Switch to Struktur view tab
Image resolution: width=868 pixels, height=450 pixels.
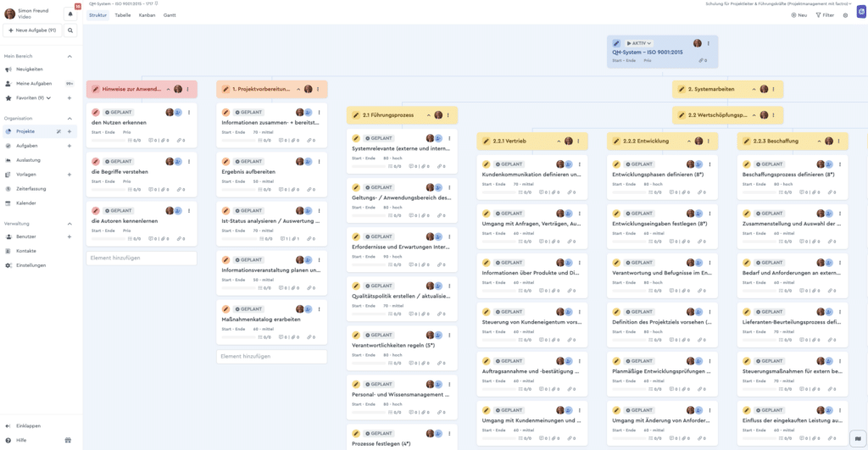pos(97,15)
